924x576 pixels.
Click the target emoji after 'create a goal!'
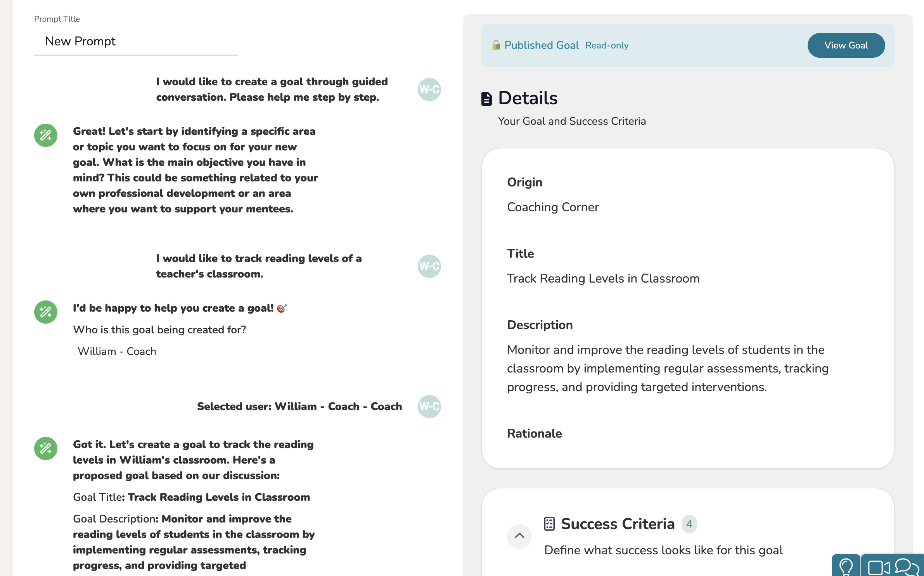(282, 308)
